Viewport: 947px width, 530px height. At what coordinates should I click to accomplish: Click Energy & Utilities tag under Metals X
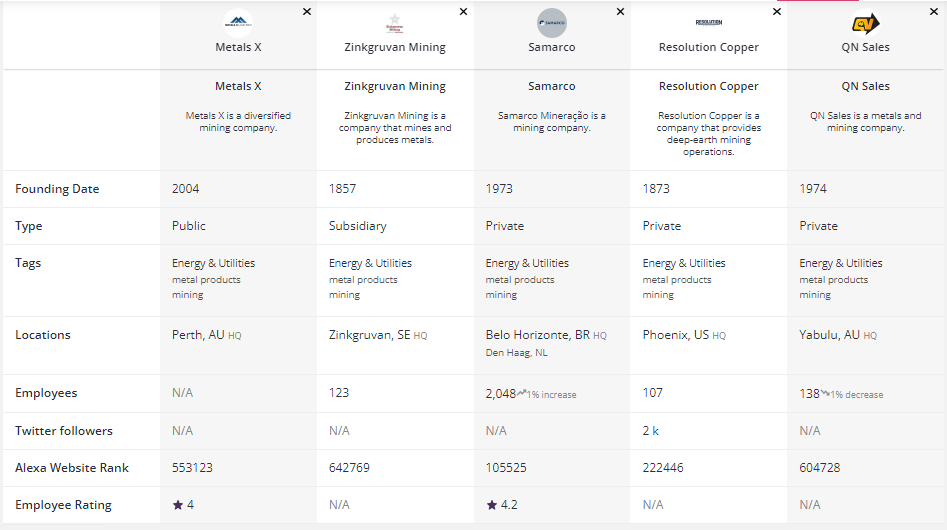tap(213, 263)
